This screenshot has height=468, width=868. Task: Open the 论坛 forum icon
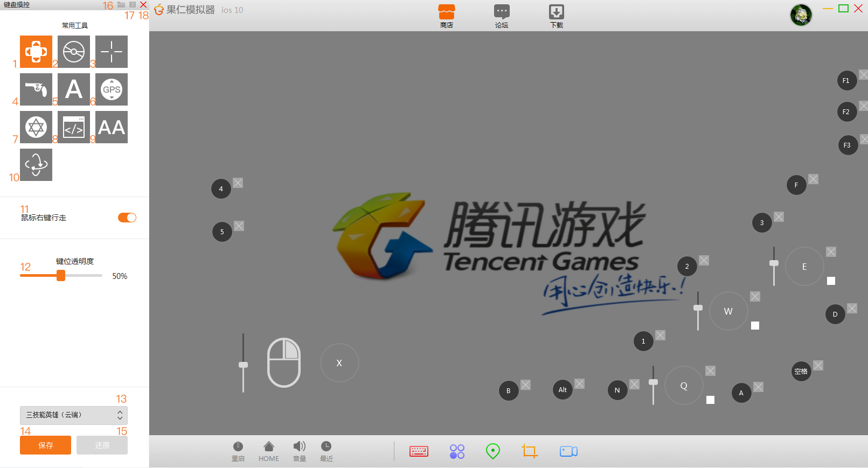click(502, 16)
